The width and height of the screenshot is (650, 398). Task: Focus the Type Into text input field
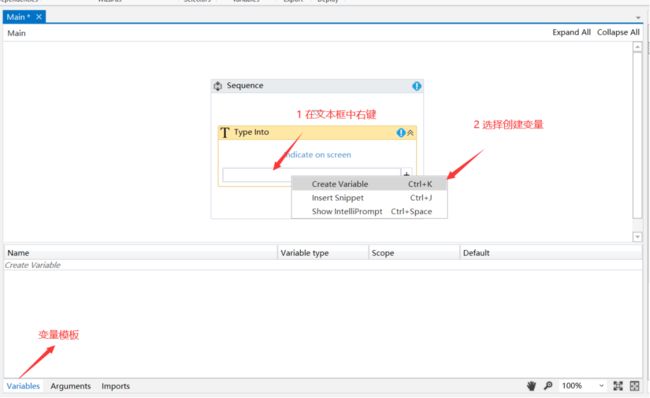[311, 175]
